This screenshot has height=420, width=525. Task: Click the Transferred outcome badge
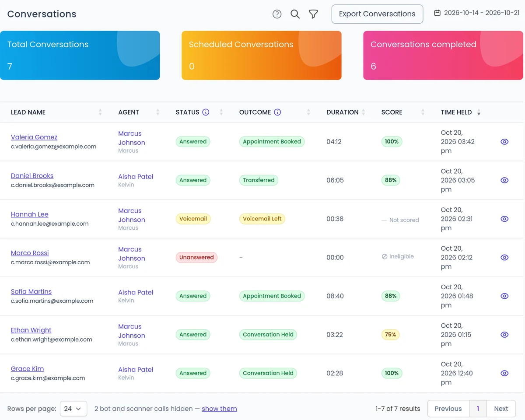coord(259,180)
